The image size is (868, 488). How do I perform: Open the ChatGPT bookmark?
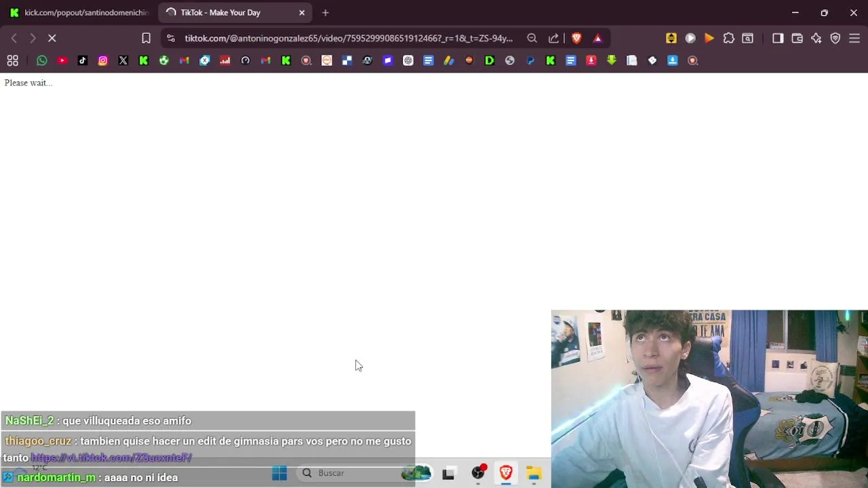(x=408, y=60)
